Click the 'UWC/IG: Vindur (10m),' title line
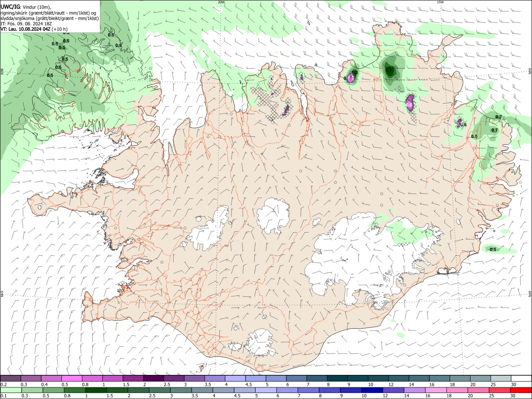Image resolution: width=532 pixels, height=399 pixels. click(26, 7)
